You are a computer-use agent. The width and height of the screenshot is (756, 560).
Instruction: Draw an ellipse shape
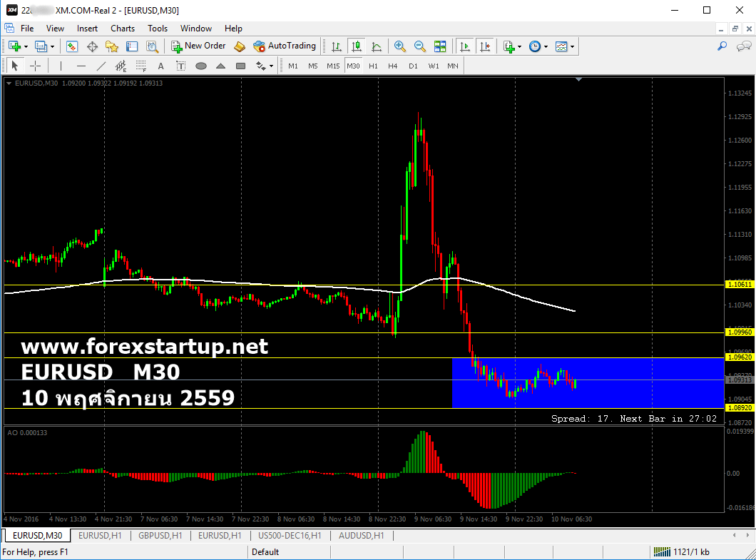201,66
